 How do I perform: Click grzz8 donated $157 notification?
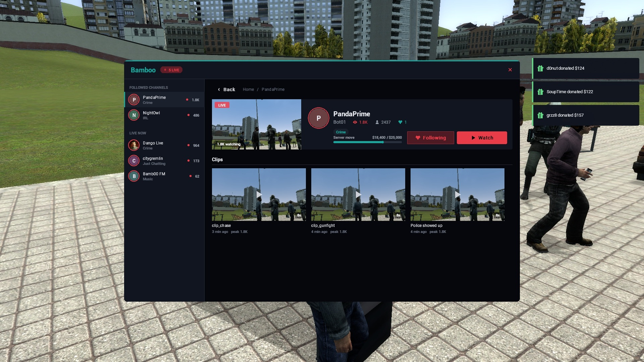click(586, 115)
